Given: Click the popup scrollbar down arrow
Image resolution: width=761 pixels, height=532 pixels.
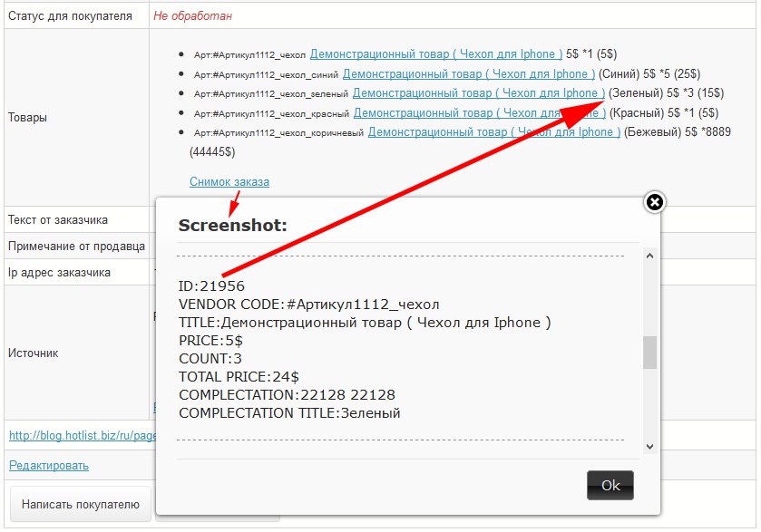Looking at the screenshot, I should pos(649,446).
